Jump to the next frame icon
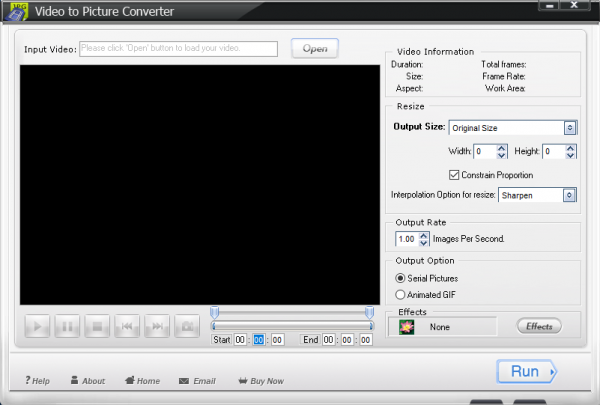Image resolution: width=600 pixels, height=405 pixels. point(157,326)
